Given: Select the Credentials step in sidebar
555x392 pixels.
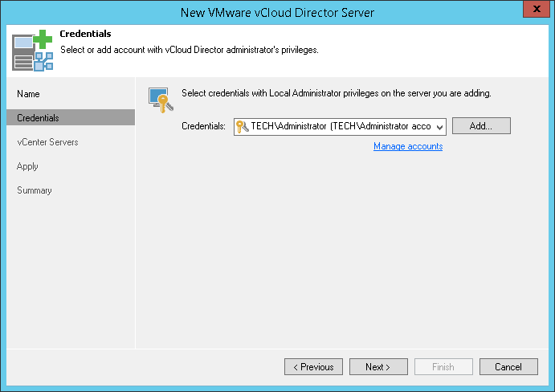Looking at the screenshot, I should 38,118.
